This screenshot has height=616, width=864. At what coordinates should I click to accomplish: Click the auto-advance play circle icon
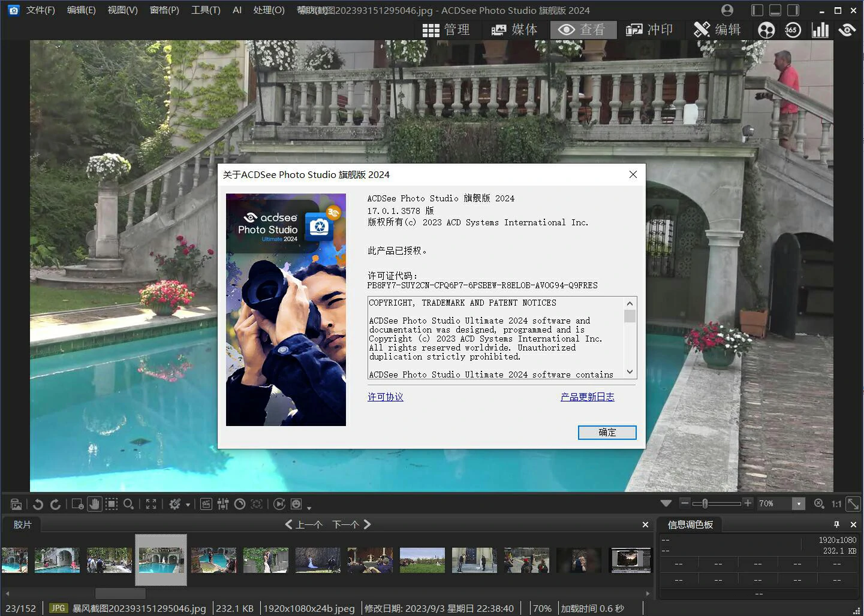(x=279, y=504)
